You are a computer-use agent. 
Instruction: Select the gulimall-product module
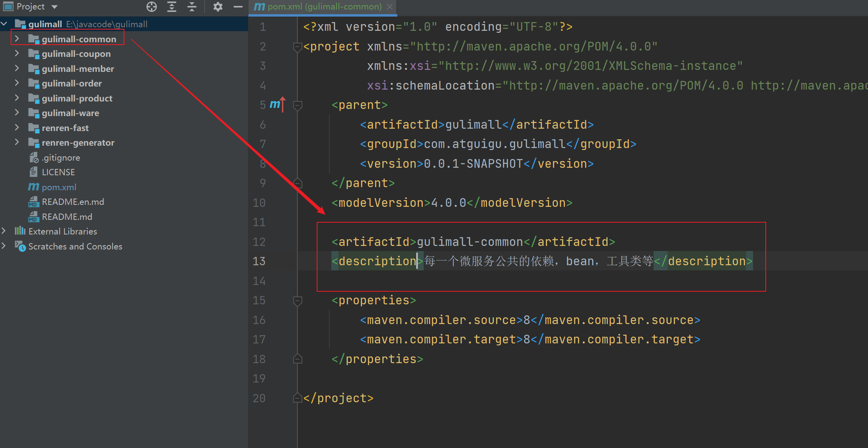[77, 98]
